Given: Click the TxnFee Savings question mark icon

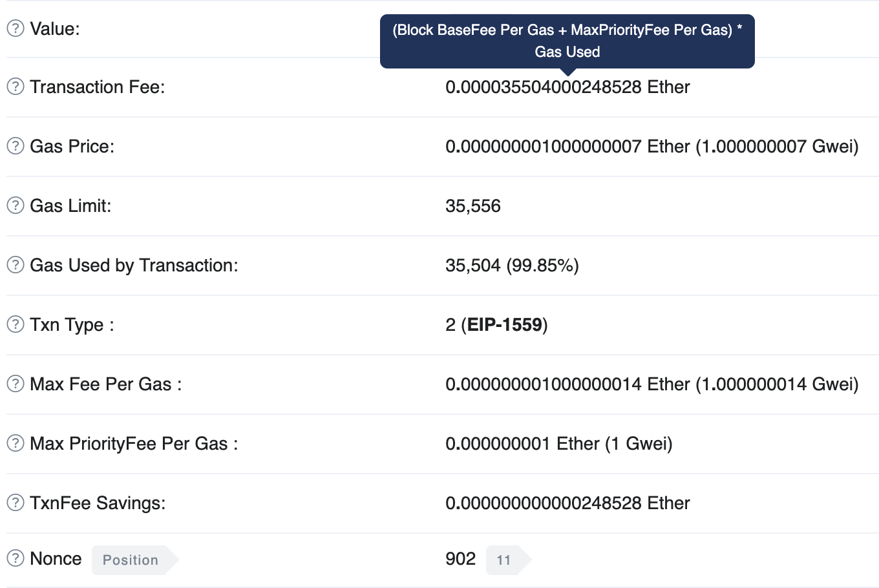Looking at the screenshot, I should click(14, 503).
